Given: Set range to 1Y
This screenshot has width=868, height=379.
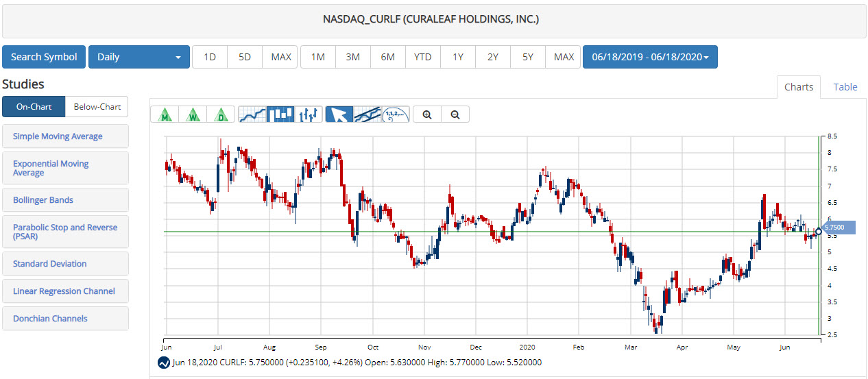Looking at the screenshot, I should [x=458, y=57].
